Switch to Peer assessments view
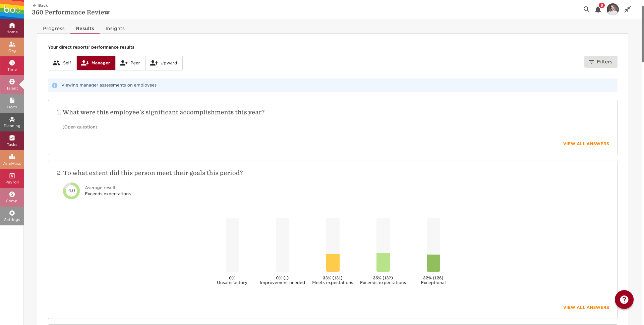 pyautogui.click(x=130, y=63)
